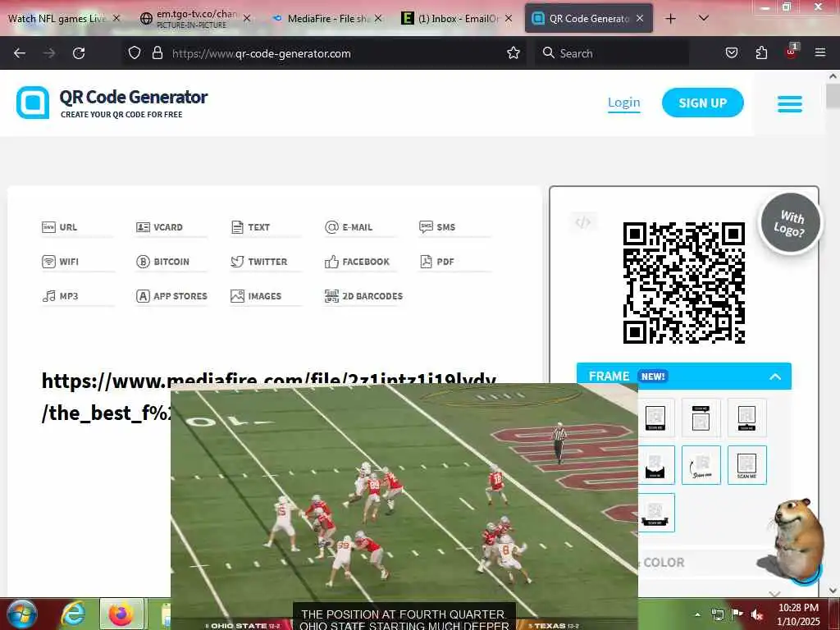Click the With Logo? badge
Viewport: 840px width, 630px height.
point(790,222)
